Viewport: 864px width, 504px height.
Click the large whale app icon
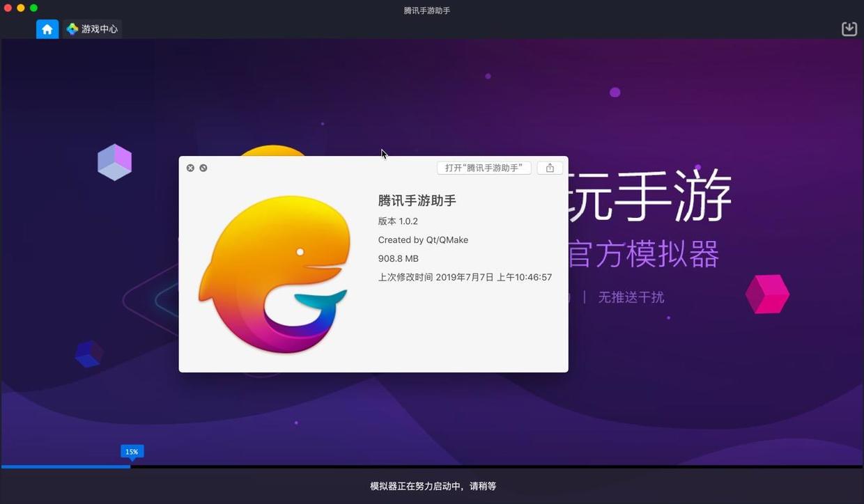[x=275, y=274]
